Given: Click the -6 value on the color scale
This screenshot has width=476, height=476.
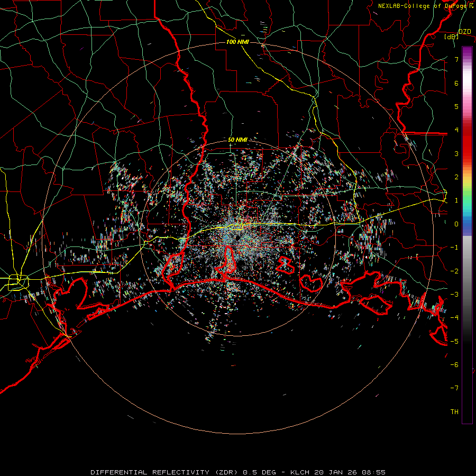Looking at the screenshot, I should [454, 365].
